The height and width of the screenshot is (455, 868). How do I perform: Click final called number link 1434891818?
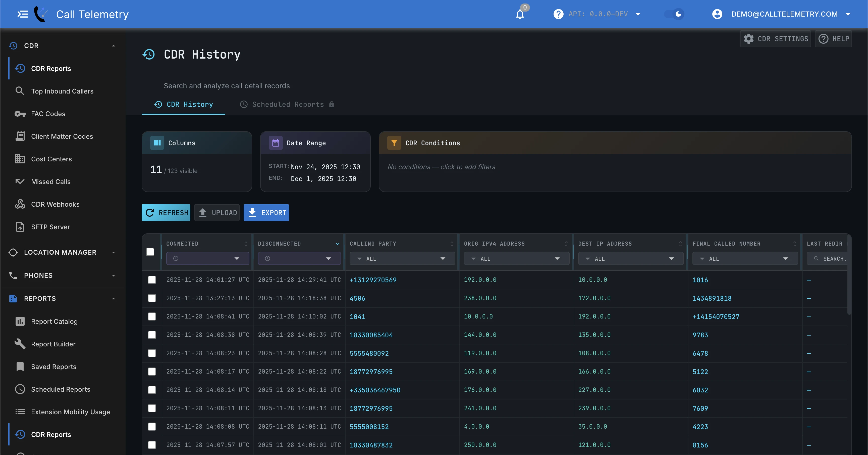point(712,298)
